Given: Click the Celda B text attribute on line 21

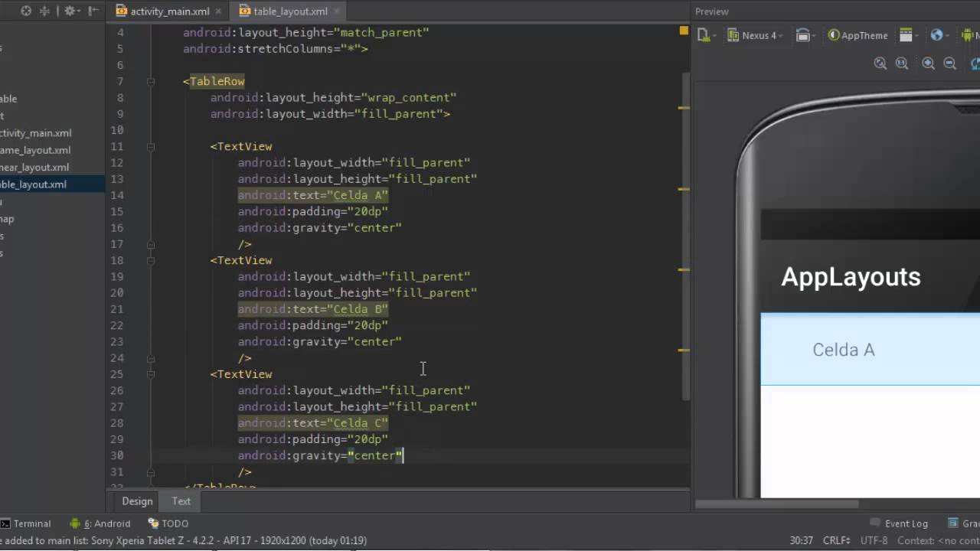Looking at the screenshot, I should (313, 309).
